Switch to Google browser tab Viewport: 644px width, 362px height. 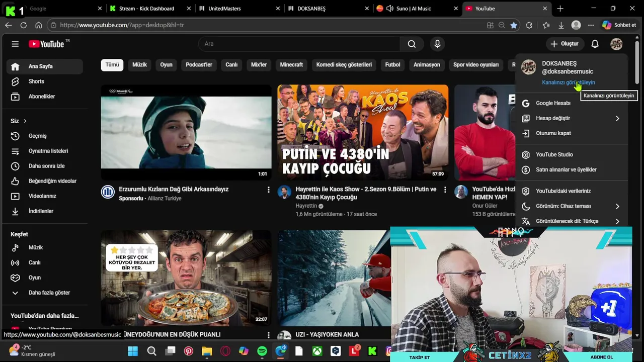click(38, 9)
